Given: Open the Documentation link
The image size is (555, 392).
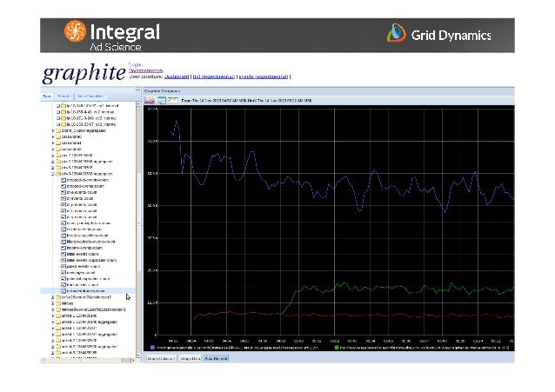Looking at the screenshot, I should pyautogui.click(x=146, y=70).
